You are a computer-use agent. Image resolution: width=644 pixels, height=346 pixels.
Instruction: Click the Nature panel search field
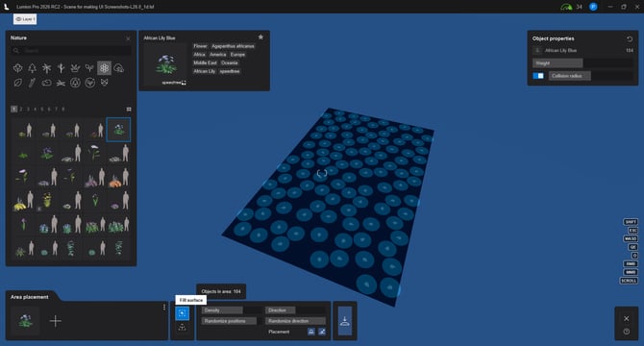click(71, 51)
